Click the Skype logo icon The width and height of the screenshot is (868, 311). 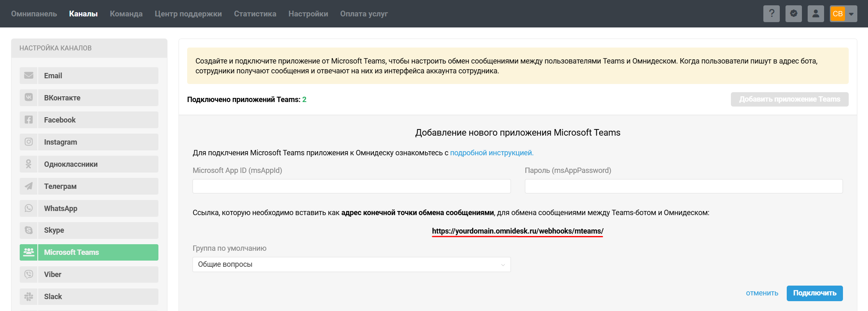pyautogui.click(x=29, y=230)
